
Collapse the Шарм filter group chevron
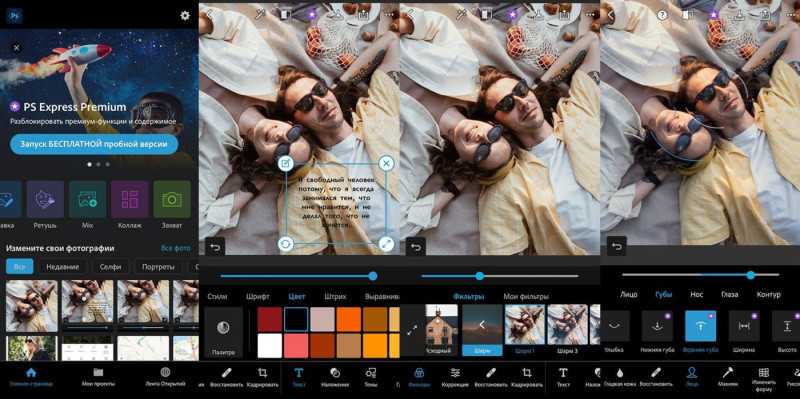482,325
